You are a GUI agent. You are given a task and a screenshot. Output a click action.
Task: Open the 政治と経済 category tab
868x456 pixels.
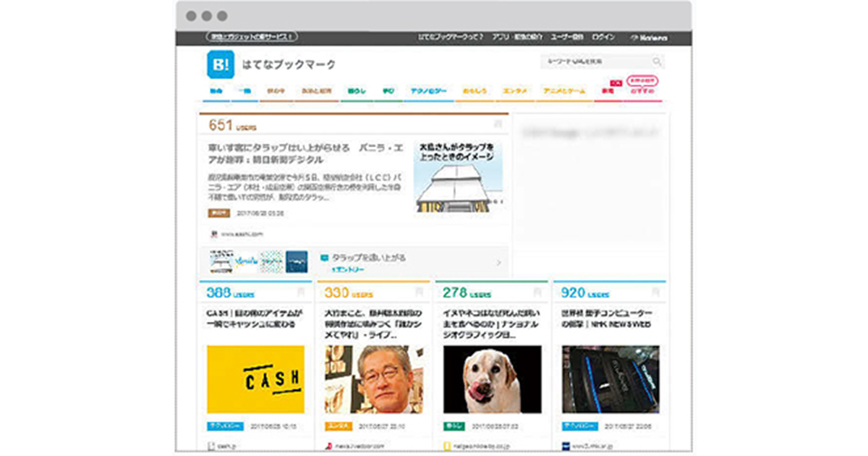coord(316,92)
